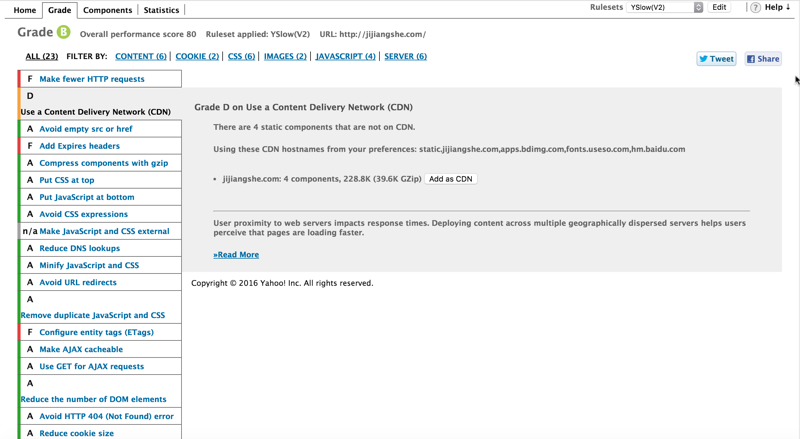Screen dimensions: 800x439
Task: Click the help question mark icon
Action: pyautogui.click(x=755, y=8)
